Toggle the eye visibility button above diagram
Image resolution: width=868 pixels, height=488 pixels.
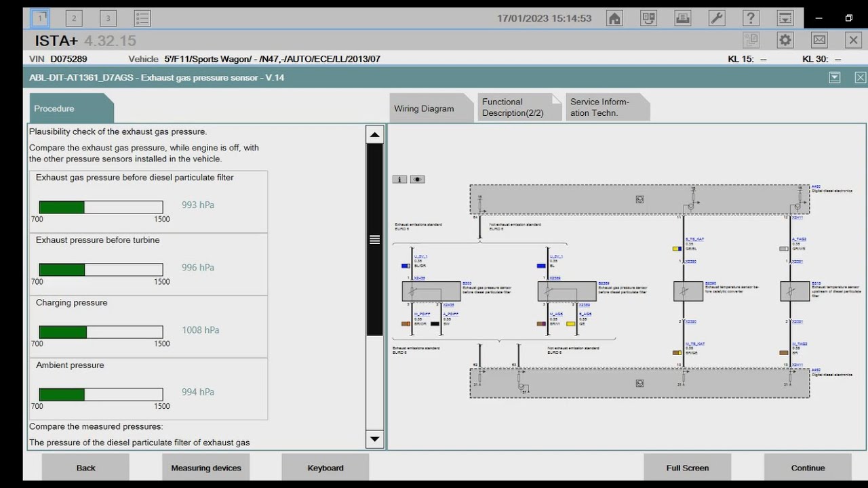[x=417, y=180]
